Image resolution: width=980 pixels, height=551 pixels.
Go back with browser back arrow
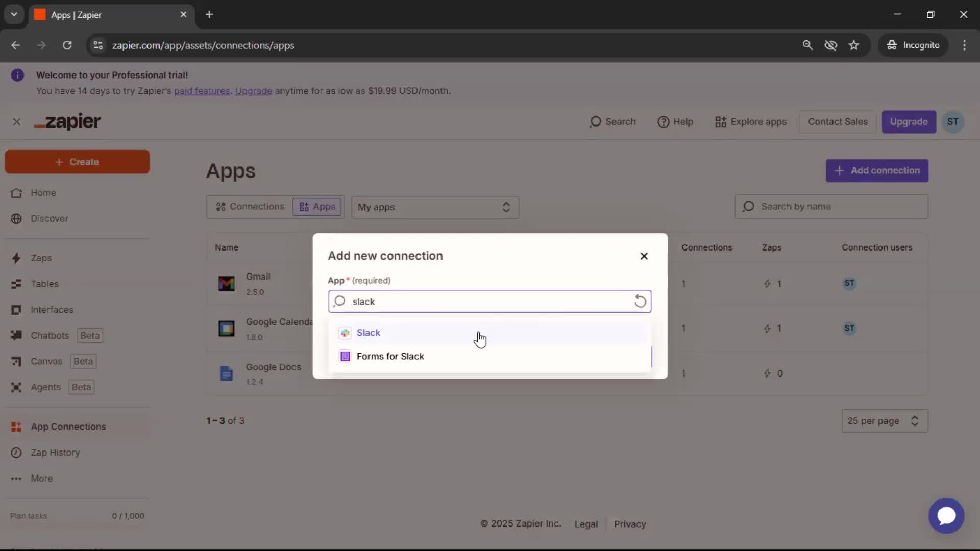click(15, 45)
